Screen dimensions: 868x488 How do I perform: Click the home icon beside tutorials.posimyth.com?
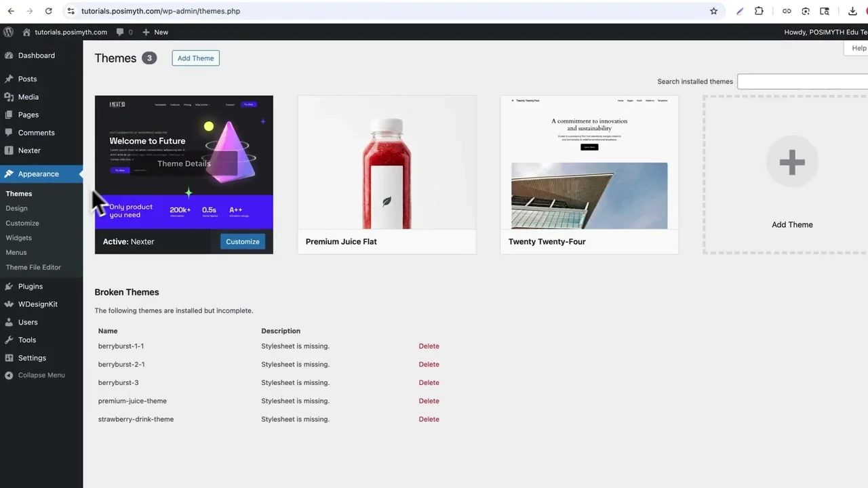click(x=26, y=32)
